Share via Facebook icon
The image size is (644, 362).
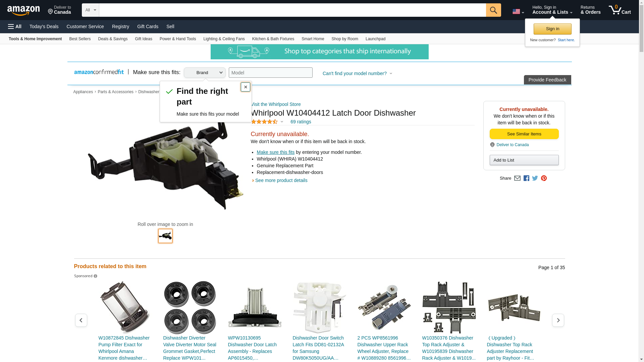(526, 178)
